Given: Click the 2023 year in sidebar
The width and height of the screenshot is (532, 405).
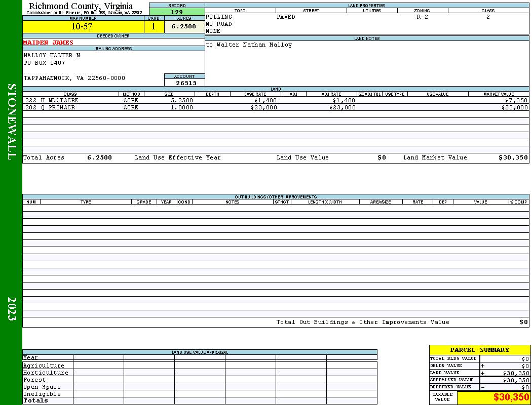Looking at the screenshot, I should [x=12, y=309].
